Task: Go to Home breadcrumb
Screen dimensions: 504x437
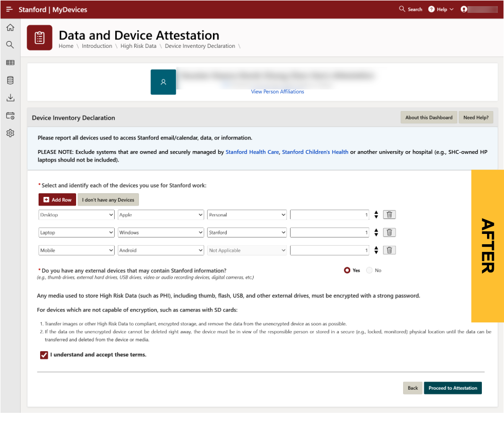Action: click(x=66, y=46)
